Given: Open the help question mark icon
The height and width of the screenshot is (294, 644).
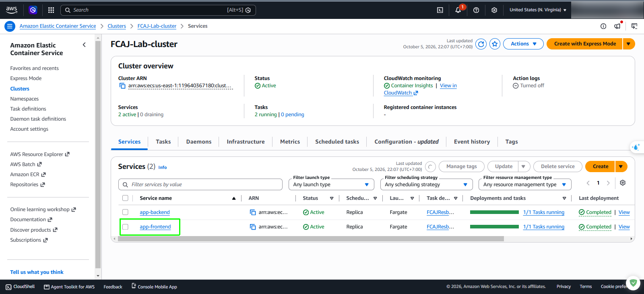Looking at the screenshot, I should click(476, 10).
